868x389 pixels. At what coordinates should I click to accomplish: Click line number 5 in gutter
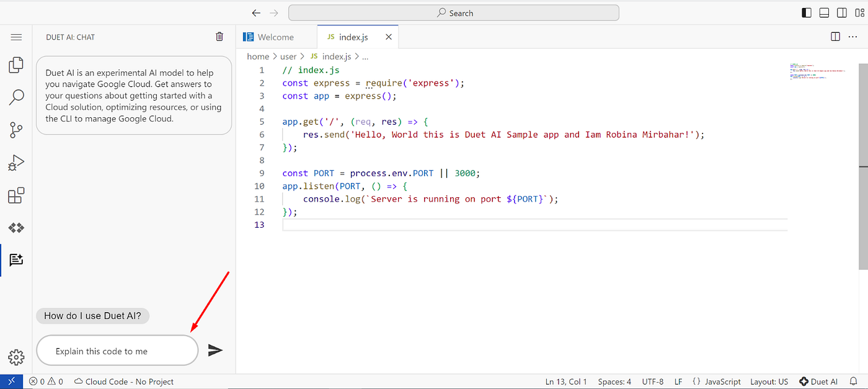click(262, 122)
